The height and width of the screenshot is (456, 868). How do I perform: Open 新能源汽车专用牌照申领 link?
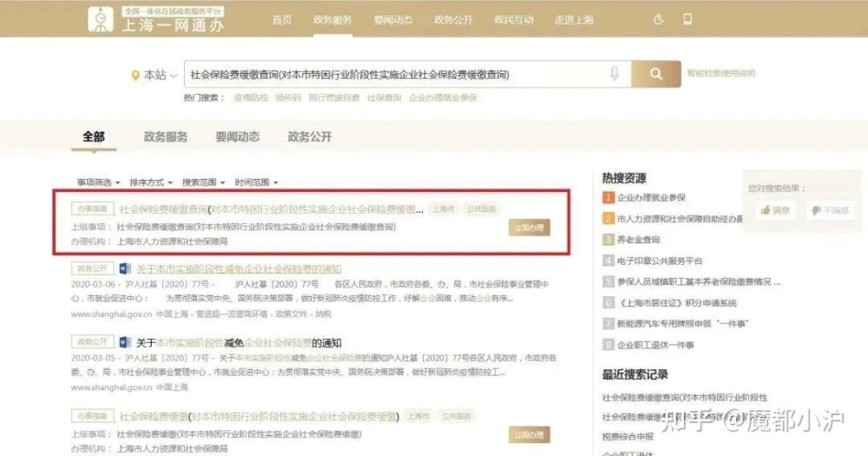[x=682, y=324]
